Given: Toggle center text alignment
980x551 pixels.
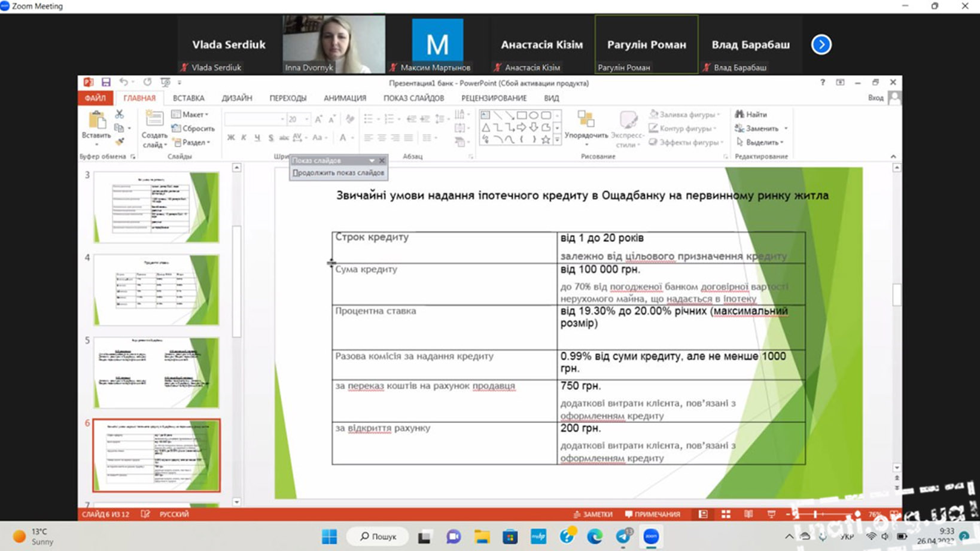Looking at the screenshot, I should tap(382, 138).
